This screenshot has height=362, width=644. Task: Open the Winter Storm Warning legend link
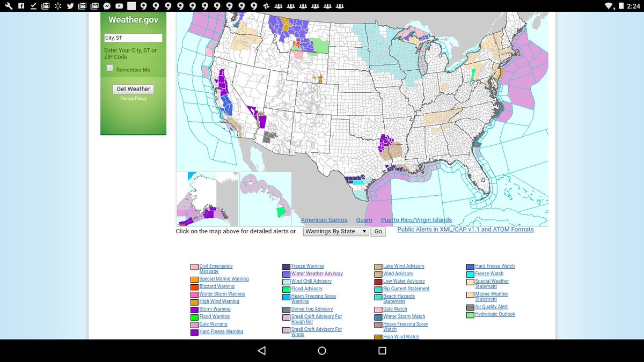click(x=222, y=294)
